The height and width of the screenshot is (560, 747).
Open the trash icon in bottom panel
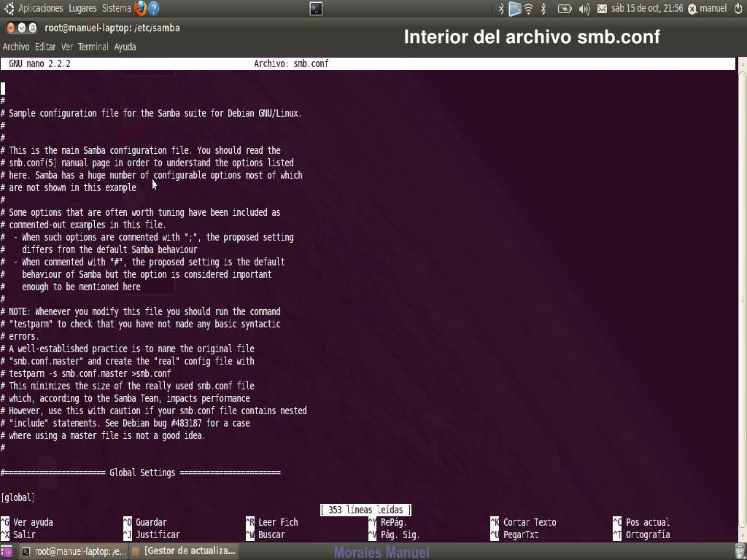740,551
